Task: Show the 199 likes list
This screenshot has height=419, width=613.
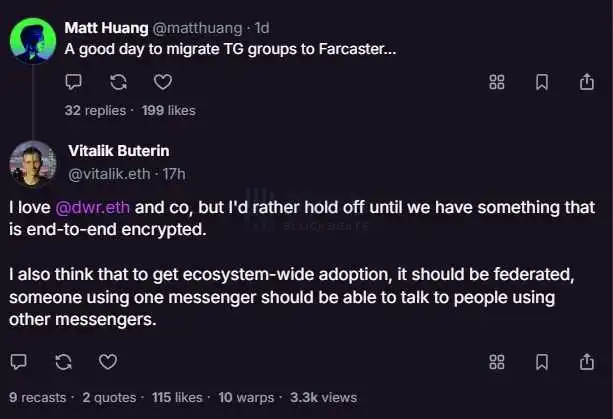Action: 168,110
